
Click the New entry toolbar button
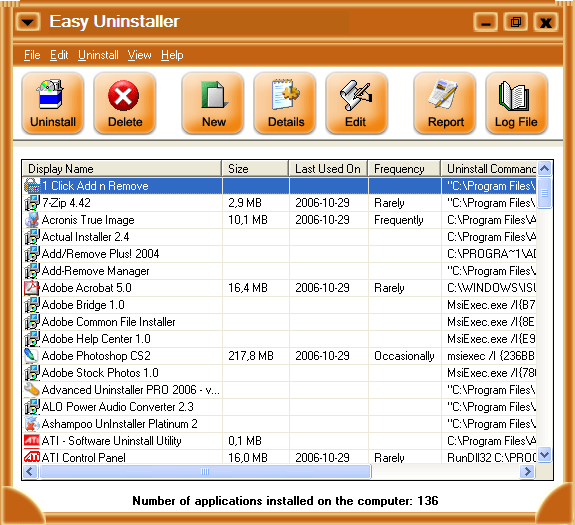[x=213, y=103]
